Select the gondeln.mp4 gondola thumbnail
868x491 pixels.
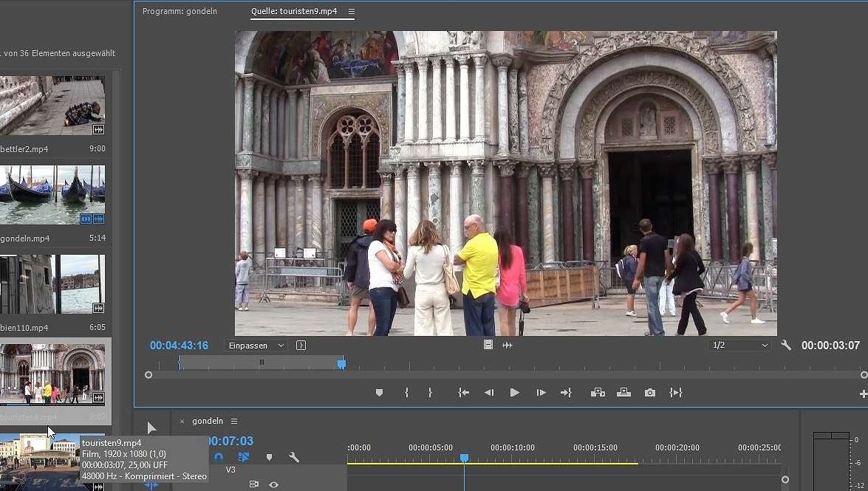(x=52, y=195)
